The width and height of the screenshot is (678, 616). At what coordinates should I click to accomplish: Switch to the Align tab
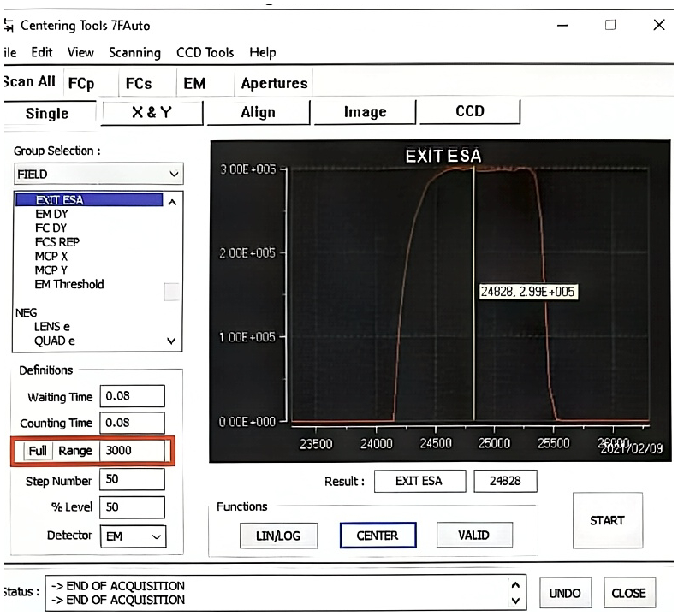coord(259,112)
